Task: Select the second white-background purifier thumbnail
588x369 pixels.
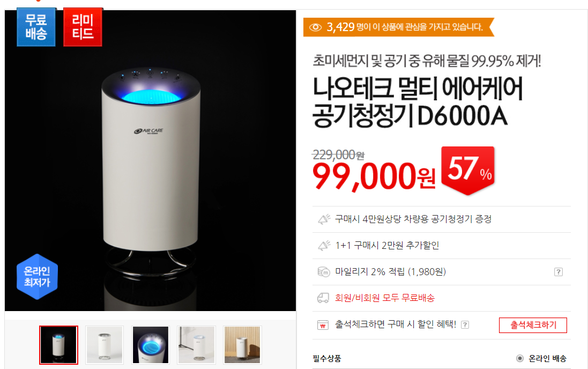Action: pos(105,345)
